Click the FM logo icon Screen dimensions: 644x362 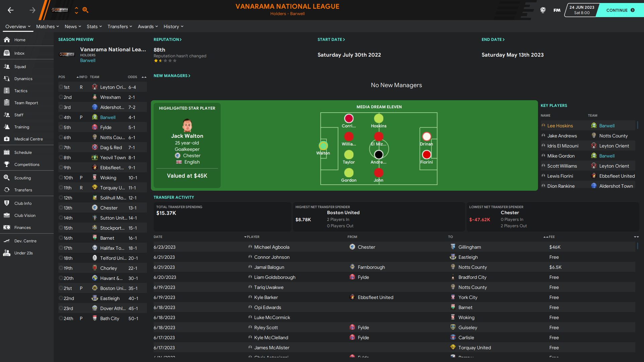click(557, 10)
